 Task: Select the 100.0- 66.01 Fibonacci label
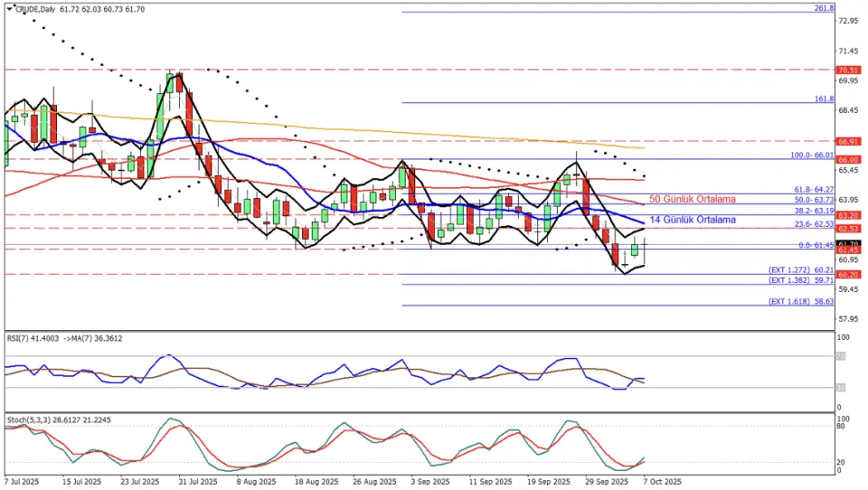[x=807, y=155]
